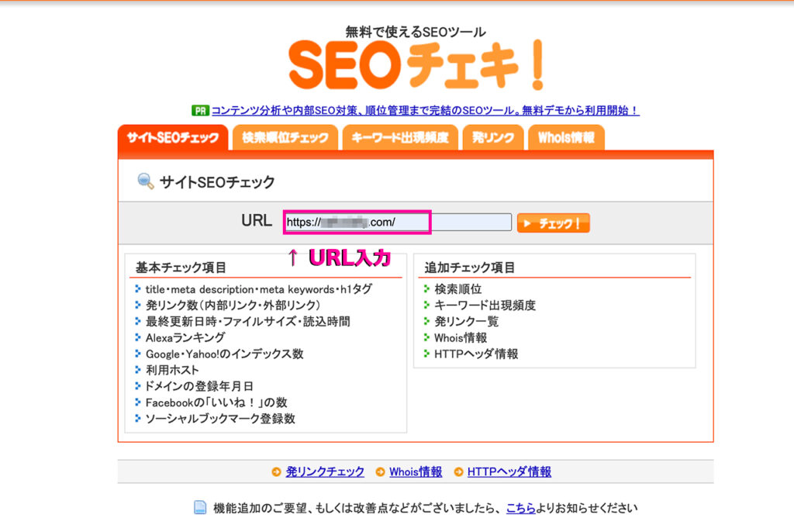Click the Alexaランキング list item
794x532 pixels.
[x=185, y=337]
